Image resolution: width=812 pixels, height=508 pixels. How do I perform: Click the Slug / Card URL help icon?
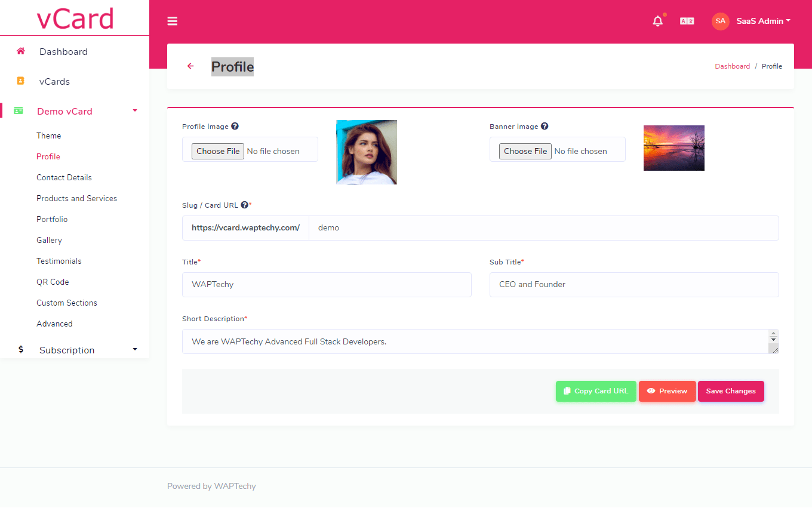point(244,205)
